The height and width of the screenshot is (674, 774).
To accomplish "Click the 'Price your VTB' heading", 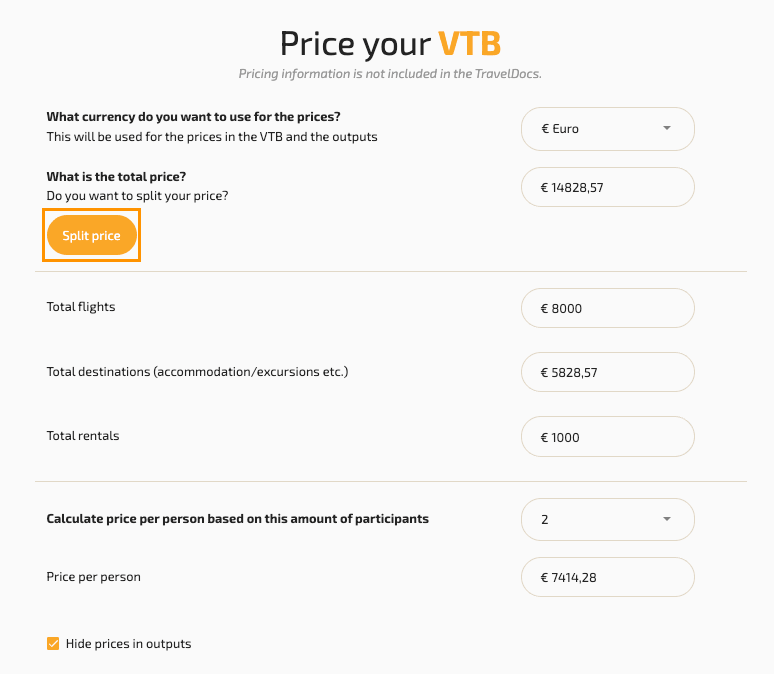I will coord(390,44).
